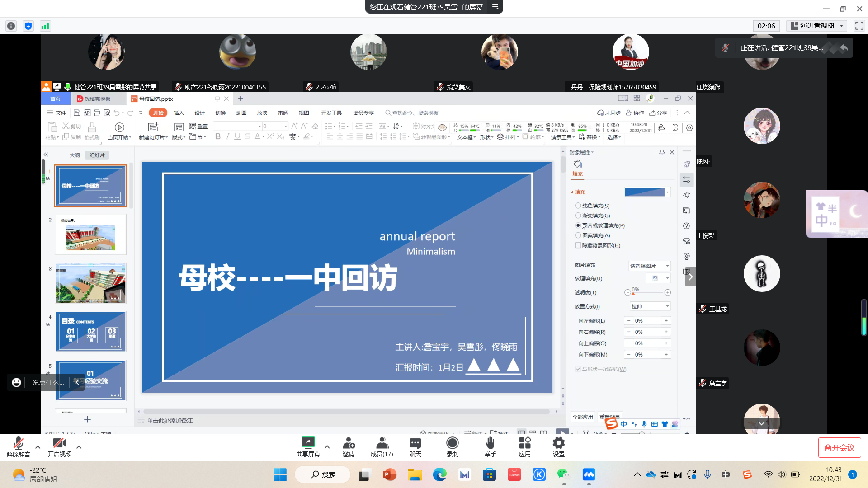Toggle night mode moon icon in ribbon

point(675,127)
